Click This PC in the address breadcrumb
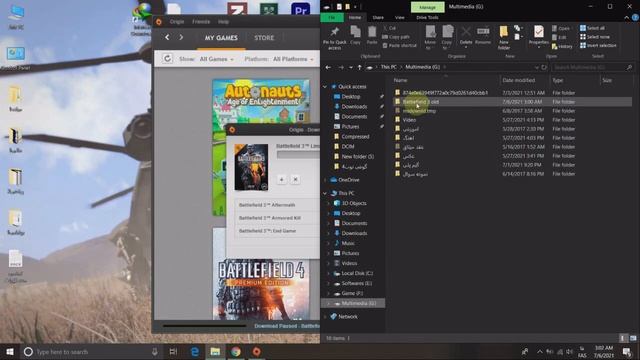This screenshot has width=640, height=360. click(388, 67)
